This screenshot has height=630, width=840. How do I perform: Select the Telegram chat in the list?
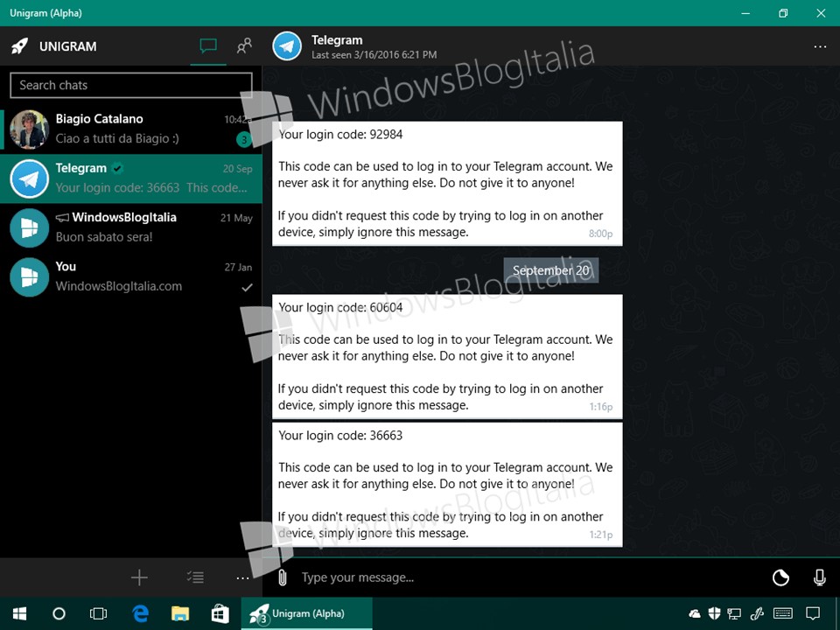[130, 178]
